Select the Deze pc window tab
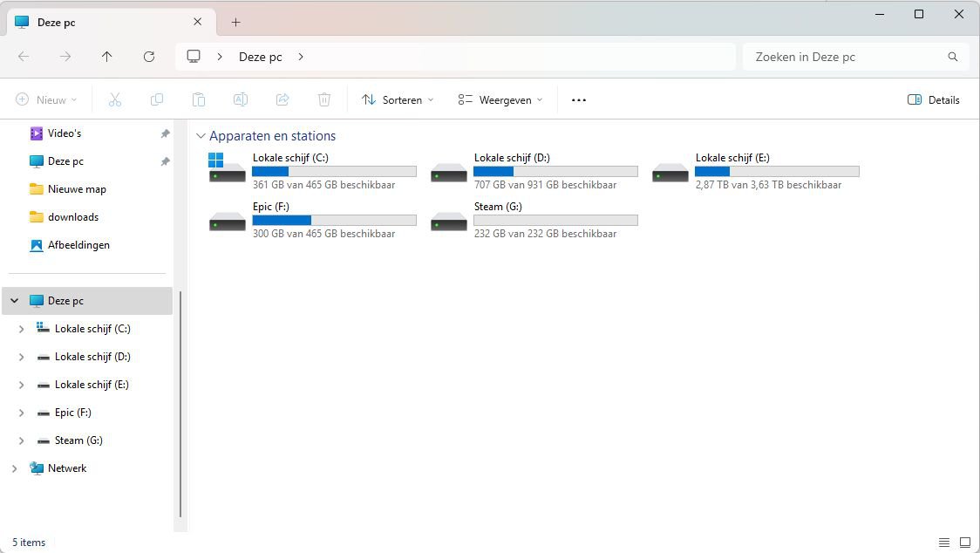Viewport: 980px width, 553px height. pos(112,23)
